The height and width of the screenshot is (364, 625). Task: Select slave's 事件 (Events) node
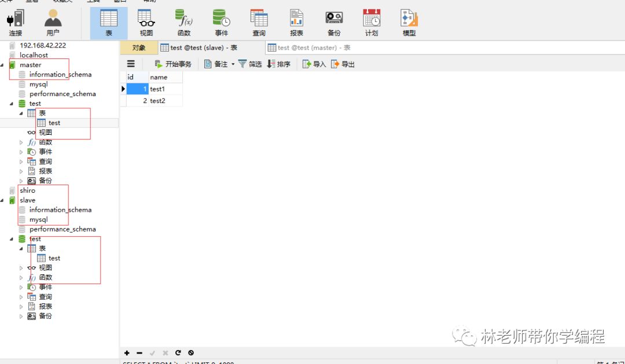tap(46, 287)
